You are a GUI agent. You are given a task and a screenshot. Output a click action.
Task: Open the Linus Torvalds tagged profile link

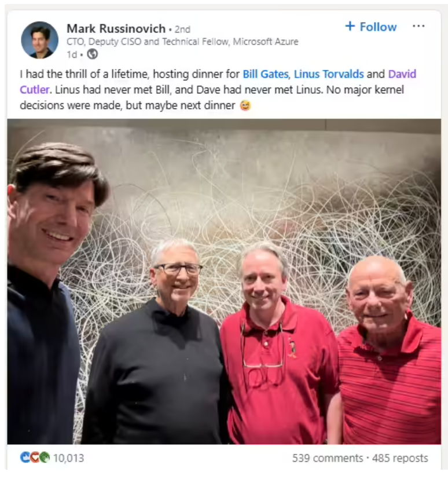[x=329, y=74]
